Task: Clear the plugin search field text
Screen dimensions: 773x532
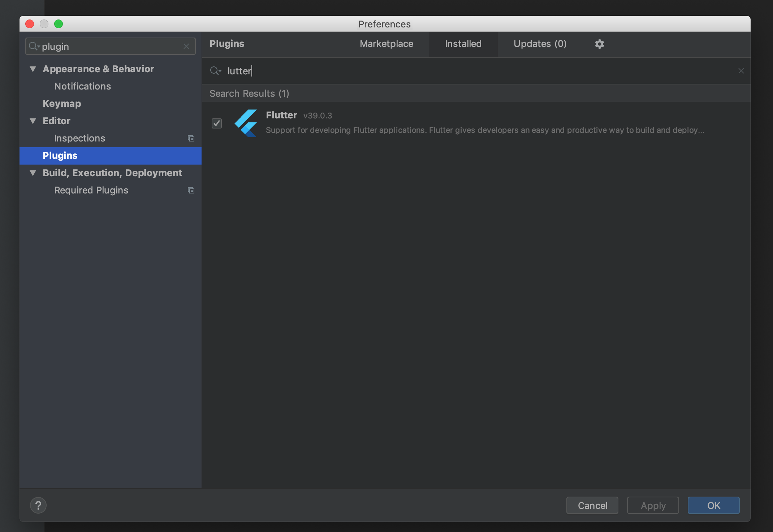Action: (x=741, y=71)
